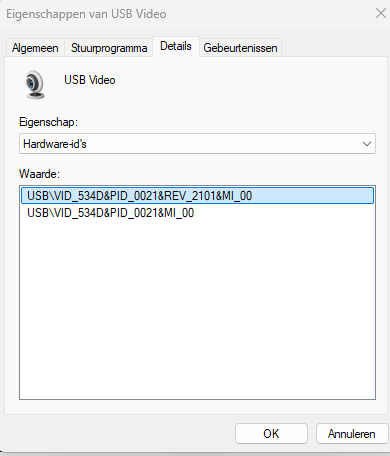
Task: Select the Details tab
Action: 176,46
